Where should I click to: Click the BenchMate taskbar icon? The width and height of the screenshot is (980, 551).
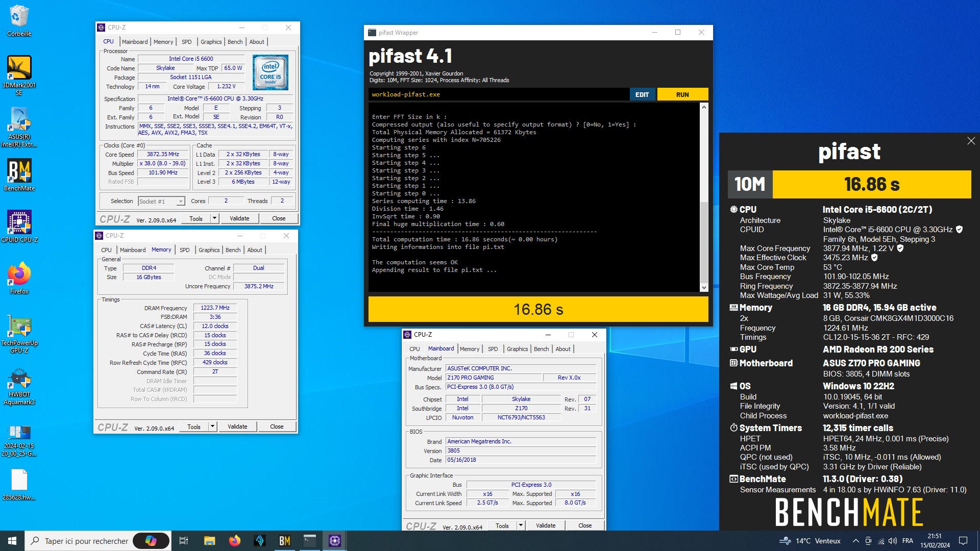pyautogui.click(x=284, y=541)
